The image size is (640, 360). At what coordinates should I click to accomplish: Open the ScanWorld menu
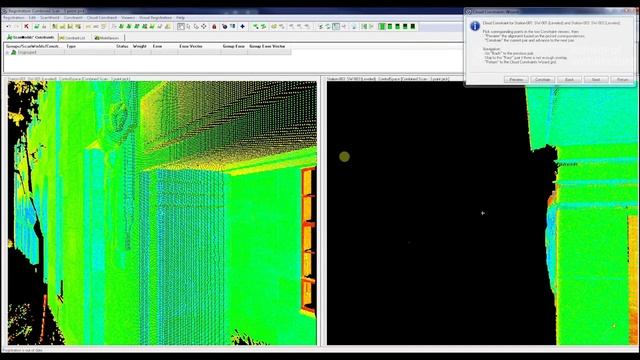coord(50,18)
